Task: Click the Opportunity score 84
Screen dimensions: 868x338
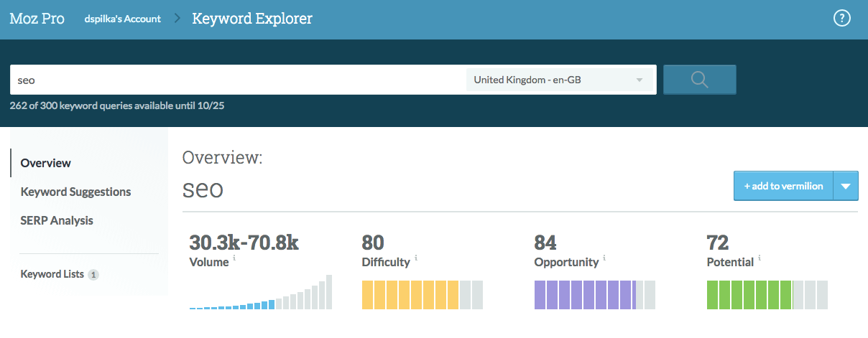Action: click(545, 243)
